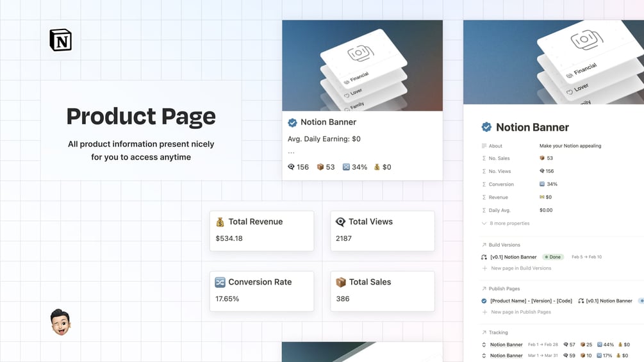Click the box sales icon beside 53 on card
The height and width of the screenshot is (362, 644).
[320, 167]
